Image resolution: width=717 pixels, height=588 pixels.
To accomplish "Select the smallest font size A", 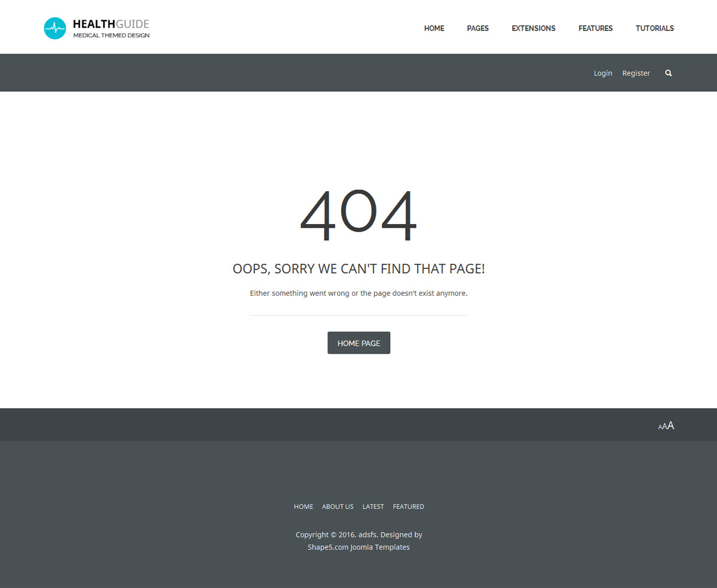I will (x=660, y=427).
